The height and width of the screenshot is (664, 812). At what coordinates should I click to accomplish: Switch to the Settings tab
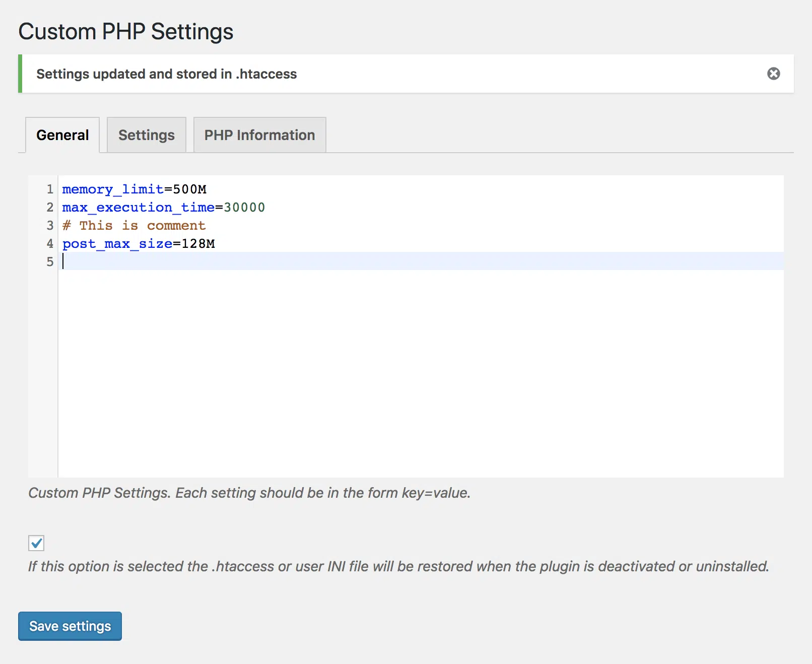[146, 135]
